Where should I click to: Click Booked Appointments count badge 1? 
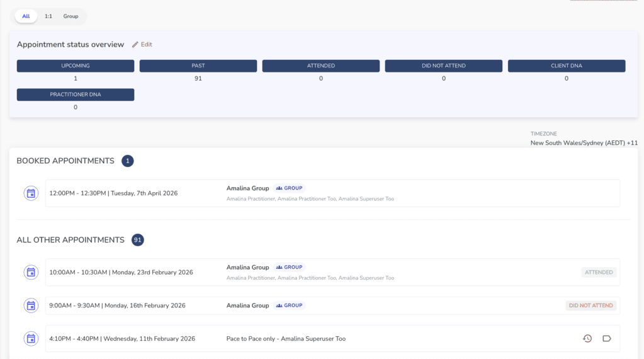pos(128,161)
